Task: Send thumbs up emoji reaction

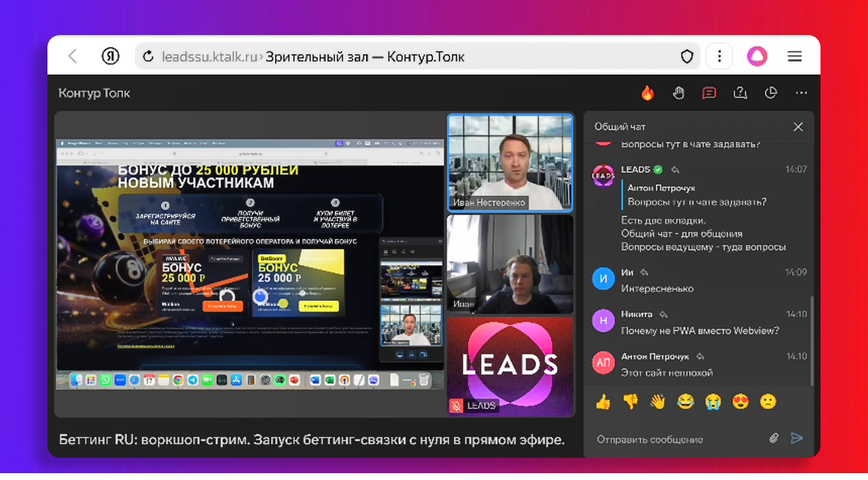Action: click(x=603, y=402)
